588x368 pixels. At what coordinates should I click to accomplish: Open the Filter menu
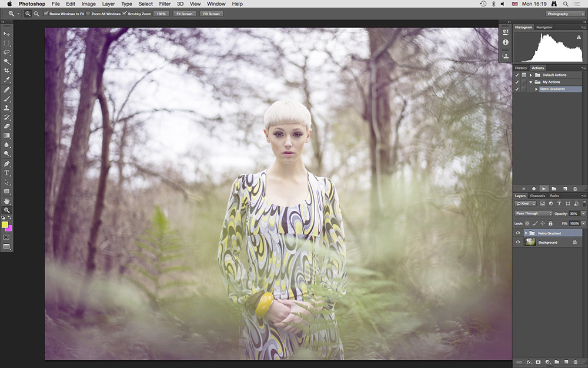coord(165,4)
